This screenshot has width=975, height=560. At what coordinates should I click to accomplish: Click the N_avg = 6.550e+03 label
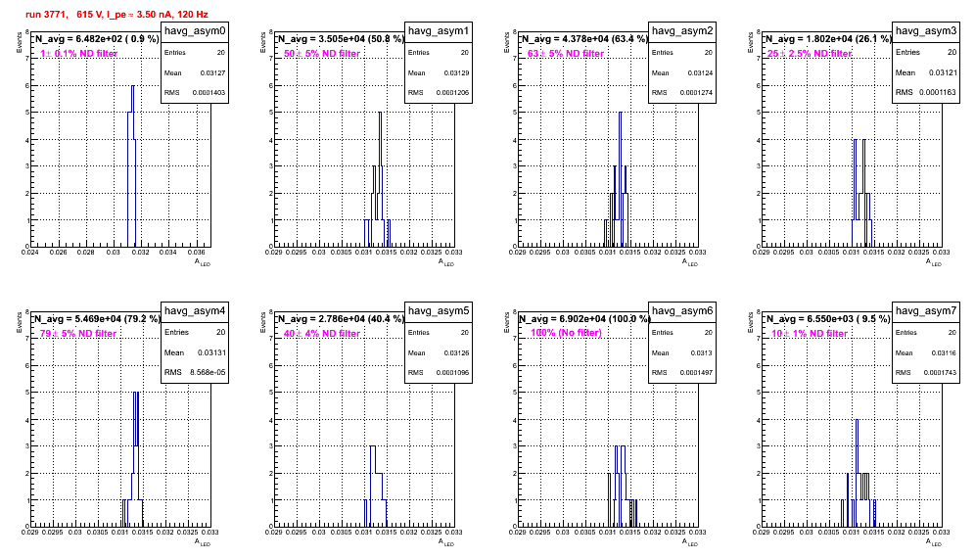point(828,318)
